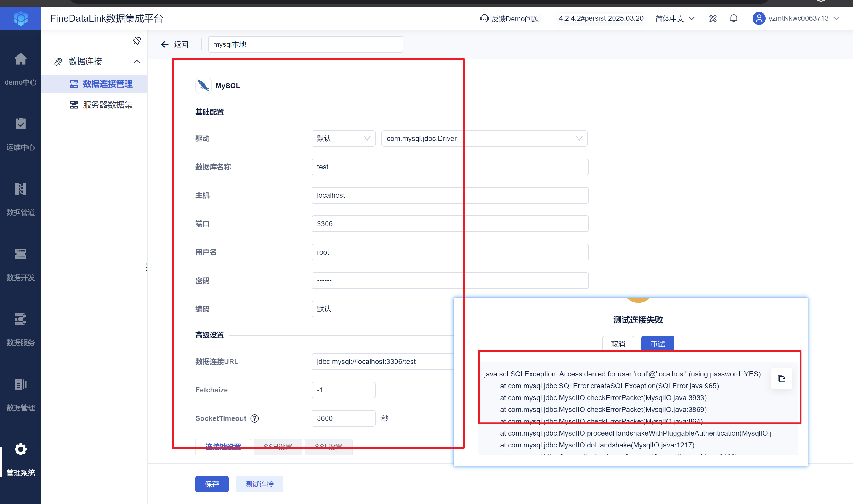
Task: Open 运维中心 in the sidebar
Action: pos(20,124)
